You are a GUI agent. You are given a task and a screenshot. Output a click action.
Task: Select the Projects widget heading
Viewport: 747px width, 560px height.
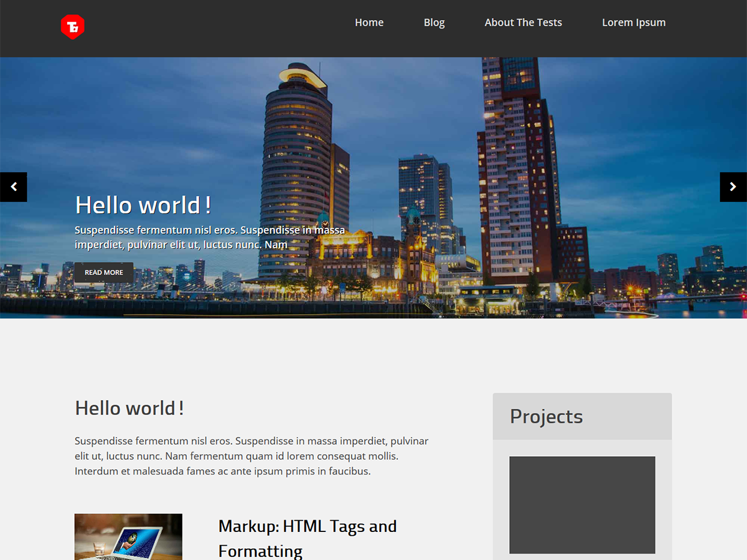click(x=546, y=416)
